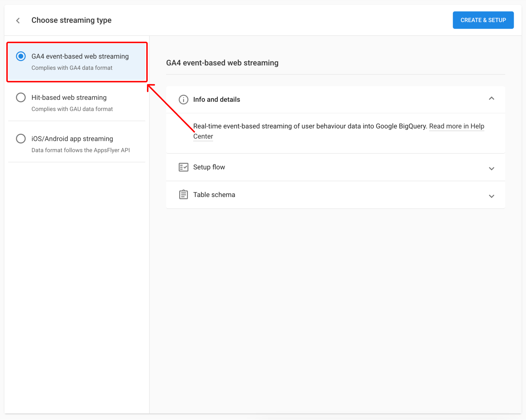Click the Table schema label
Image resolution: width=526 pixels, height=420 pixels.
pyautogui.click(x=214, y=195)
